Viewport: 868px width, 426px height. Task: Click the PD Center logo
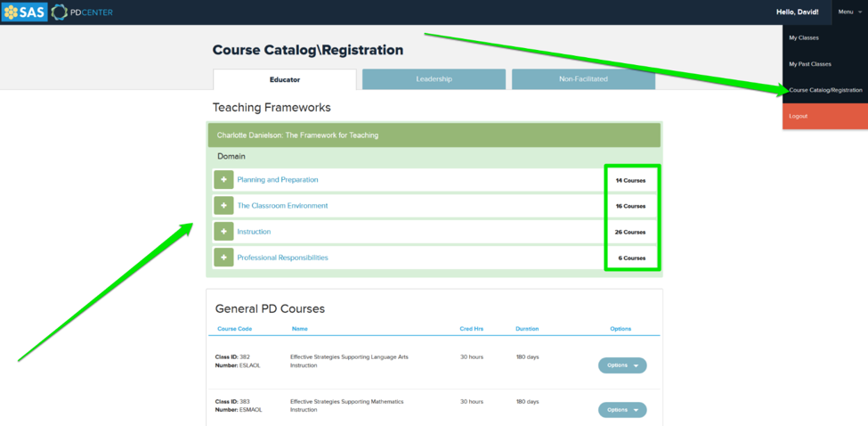[x=82, y=12]
